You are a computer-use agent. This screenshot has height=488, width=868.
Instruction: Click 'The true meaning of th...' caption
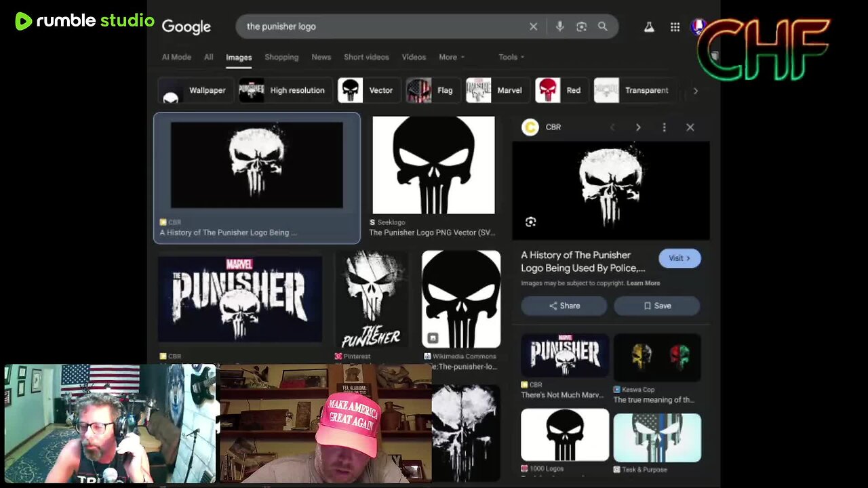pyautogui.click(x=654, y=400)
